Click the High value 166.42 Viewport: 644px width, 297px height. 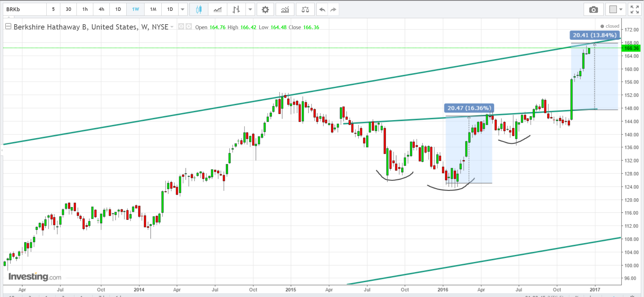248,27
